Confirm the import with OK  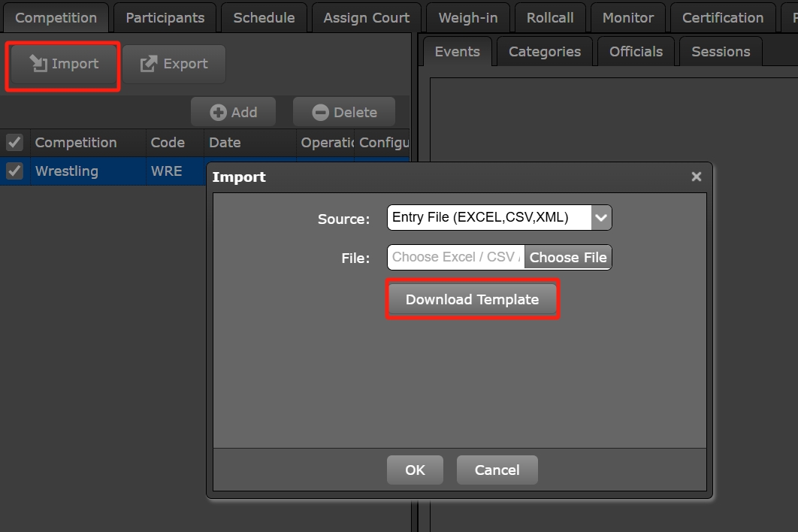point(415,470)
